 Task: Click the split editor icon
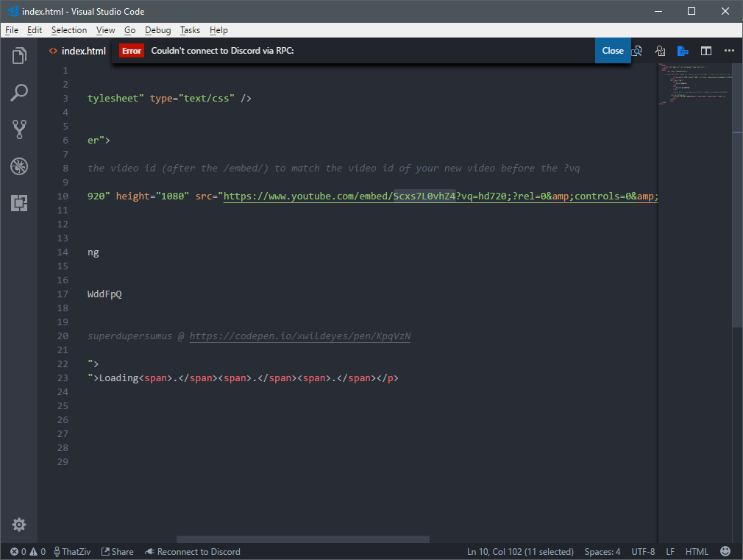(x=706, y=51)
